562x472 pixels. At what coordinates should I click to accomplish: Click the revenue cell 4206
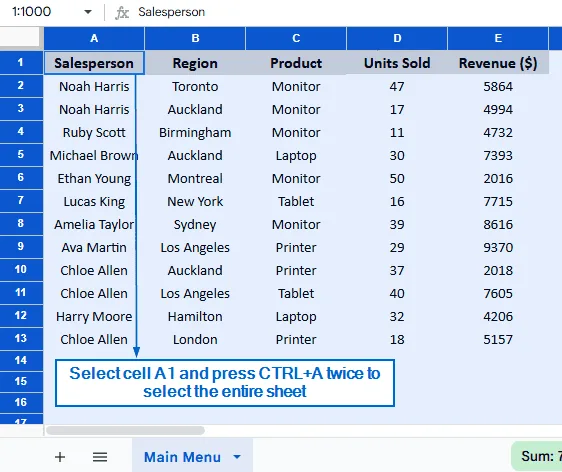[498, 316]
